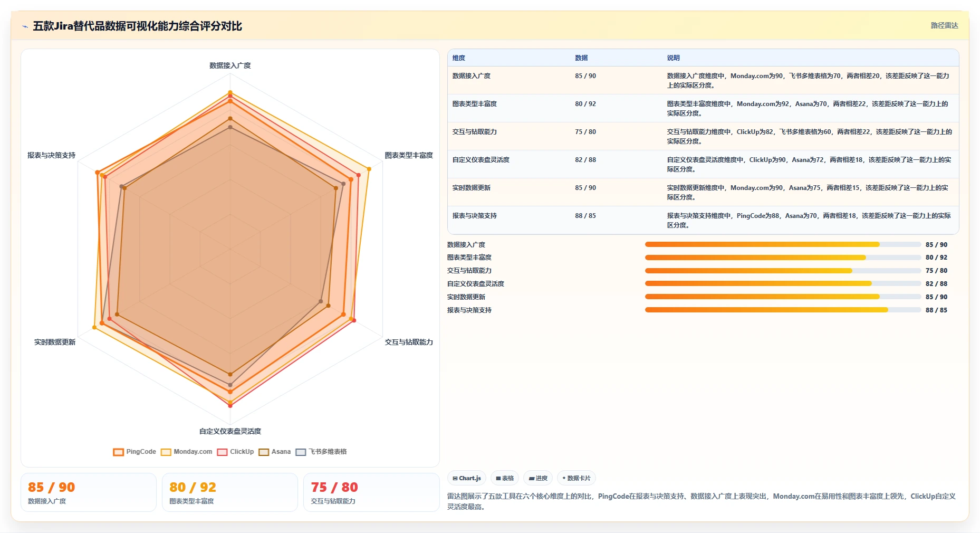This screenshot has height=533, width=980.
Task: Select the 实时数据更新 table row cell
Action: coord(472,188)
